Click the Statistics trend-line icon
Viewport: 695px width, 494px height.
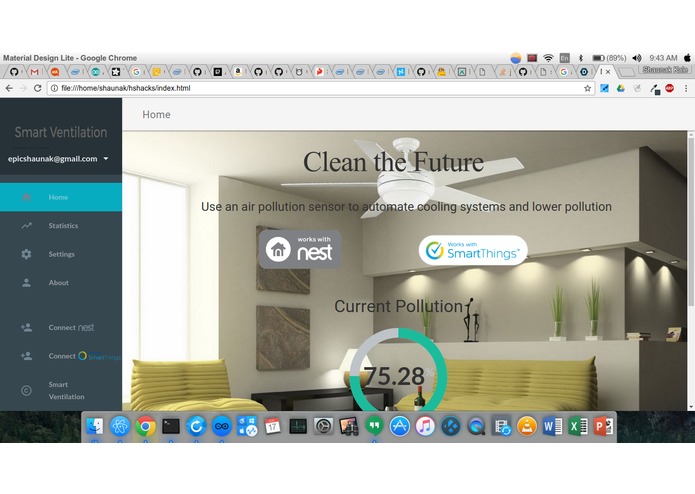coord(27,226)
